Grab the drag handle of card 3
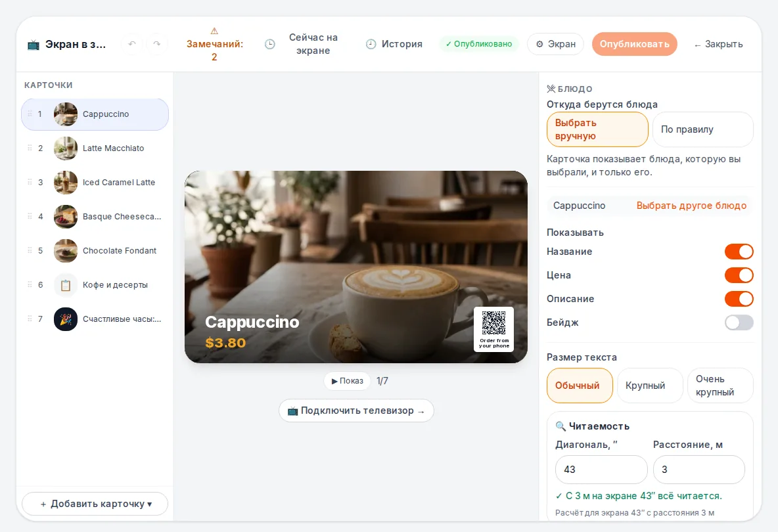The width and height of the screenshot is (778, 532). pyautogui.click(x=30, y=182)
